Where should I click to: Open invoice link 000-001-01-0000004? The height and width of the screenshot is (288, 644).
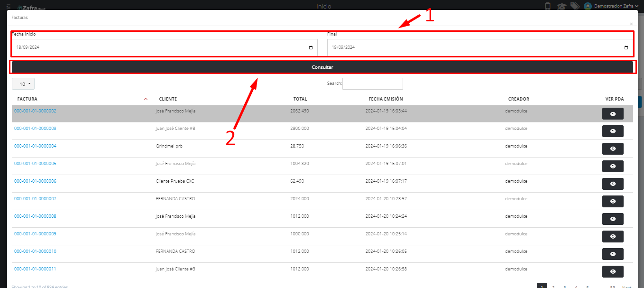[35, 146]
